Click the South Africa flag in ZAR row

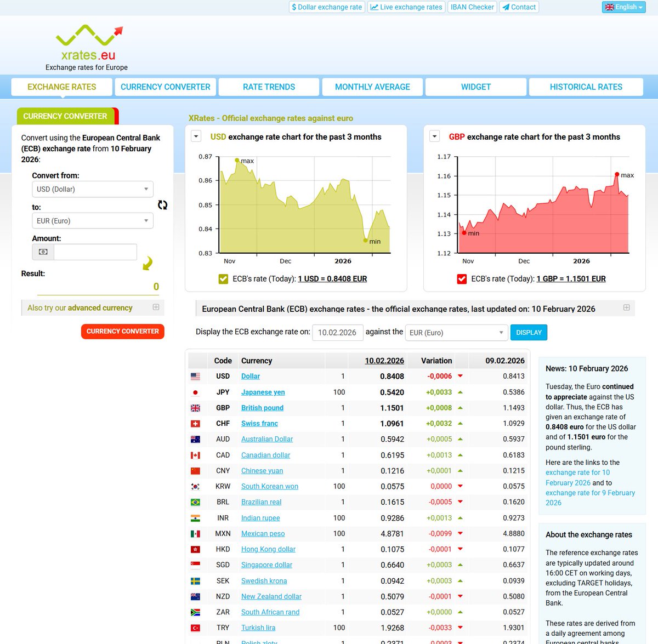tap(195, 612)
